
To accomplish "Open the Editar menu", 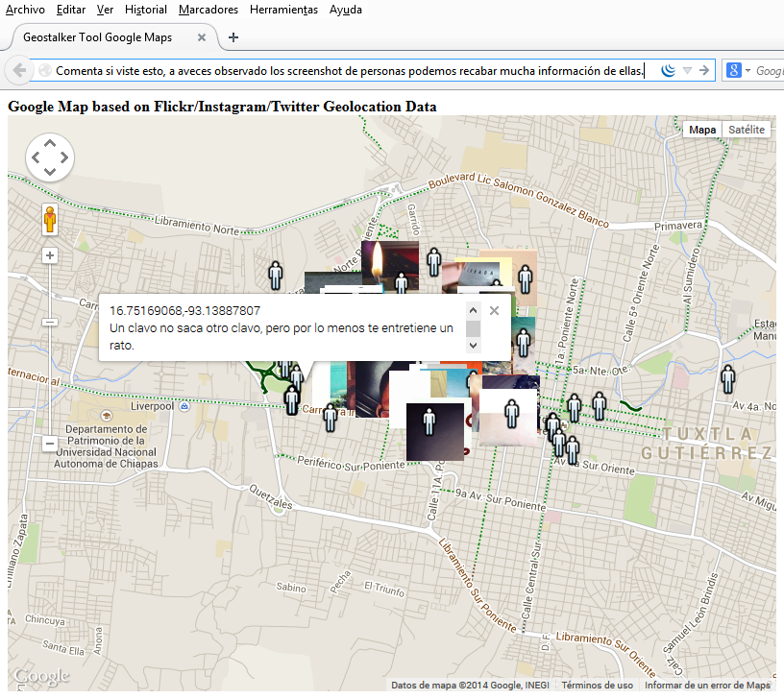I will pyautogui.click(x=70, y=10).
